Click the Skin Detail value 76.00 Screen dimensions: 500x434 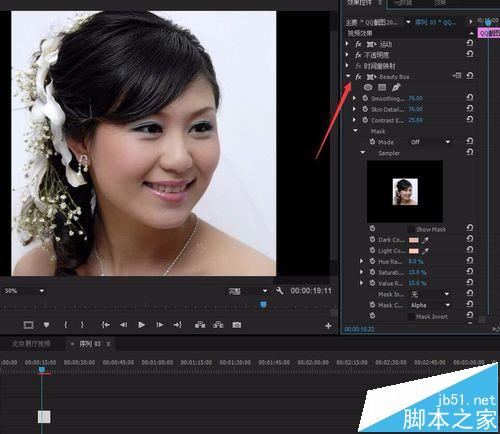click(415, 109)
